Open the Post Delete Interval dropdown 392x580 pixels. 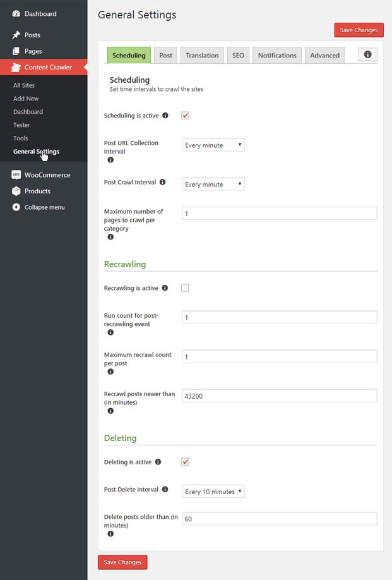click(x=213, y=491)
